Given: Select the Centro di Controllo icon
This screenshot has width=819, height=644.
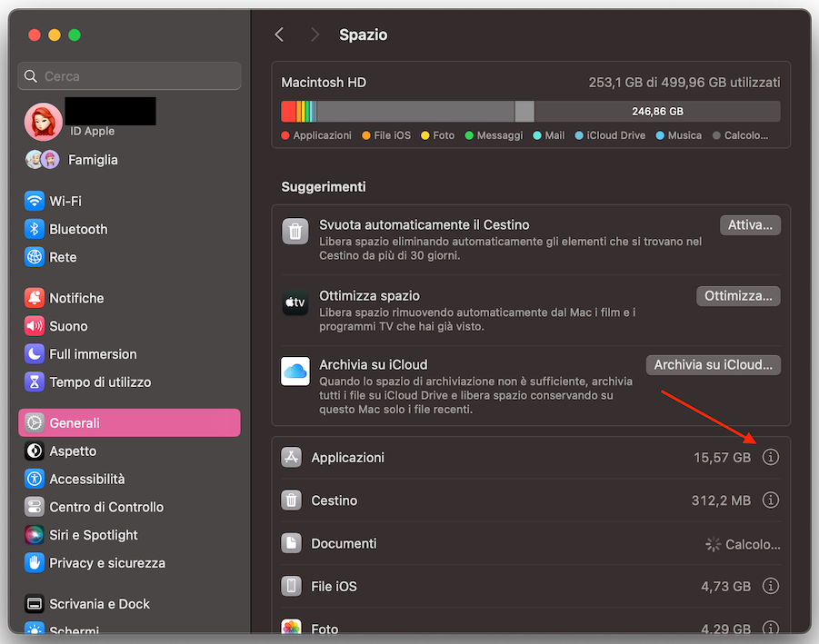Looking at the screenshot, I should (34, 507).
